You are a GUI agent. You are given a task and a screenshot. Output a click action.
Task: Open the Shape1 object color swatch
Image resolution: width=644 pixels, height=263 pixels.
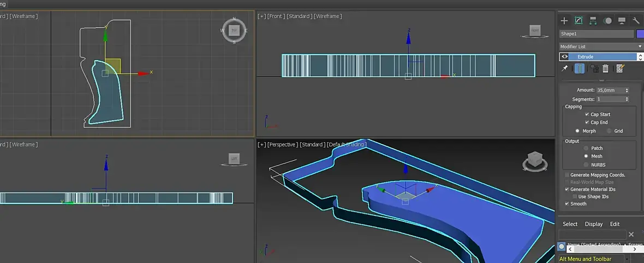[x=640, y=34]
